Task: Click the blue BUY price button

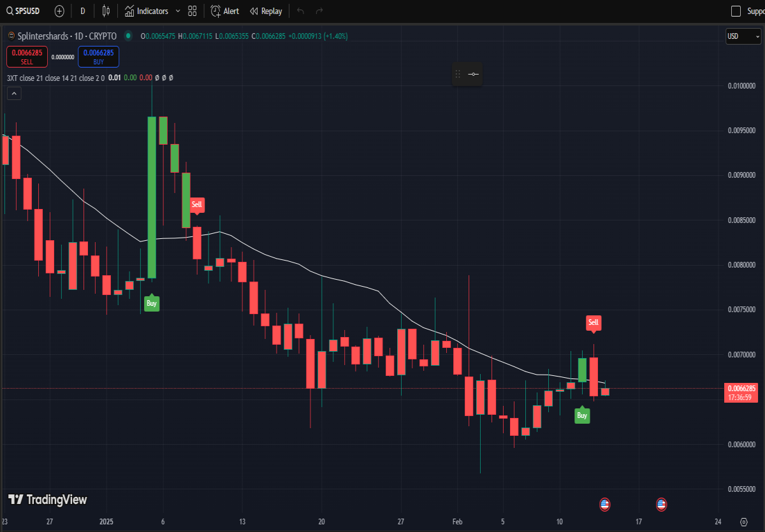Action: tap(98, 57)
